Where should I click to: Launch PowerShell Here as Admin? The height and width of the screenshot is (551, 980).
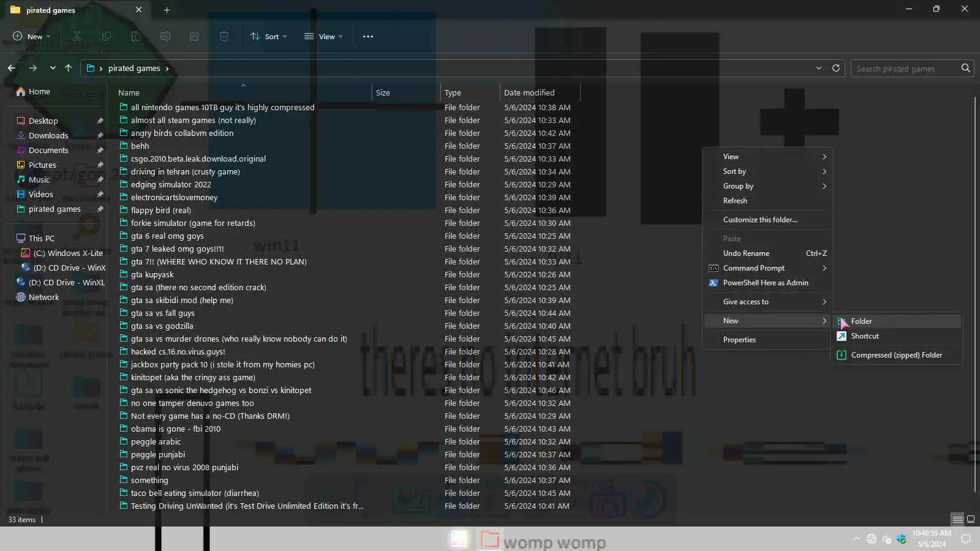click(x=767, y=283)
